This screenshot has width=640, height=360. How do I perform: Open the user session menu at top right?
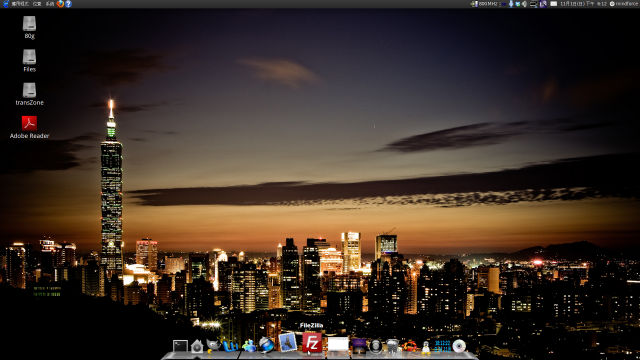[x=624, y=4]
